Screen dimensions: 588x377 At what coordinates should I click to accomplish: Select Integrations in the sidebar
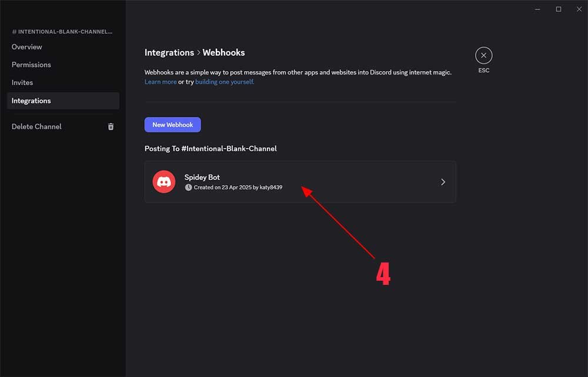click(x=63, y=100)
